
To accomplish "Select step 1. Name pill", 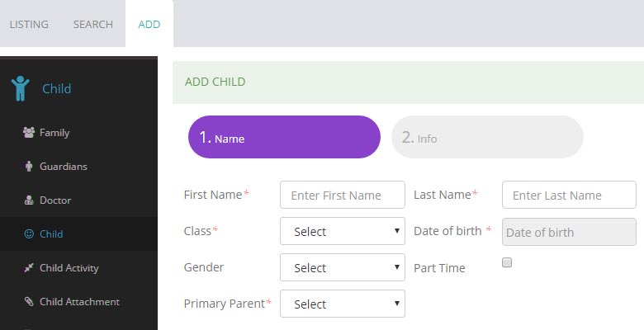I will point(284,137).
